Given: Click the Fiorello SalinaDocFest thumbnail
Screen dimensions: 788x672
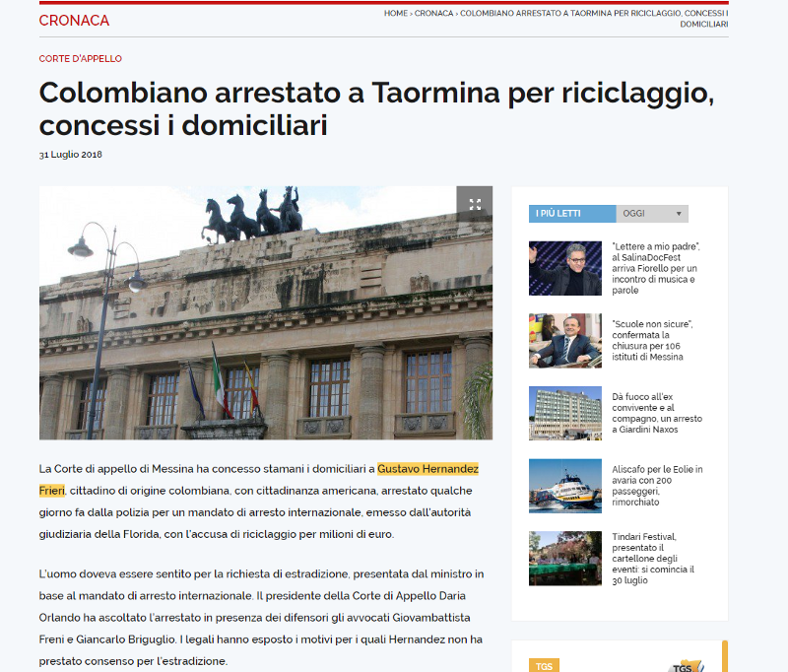Looking at the screenshot, I should [x=564, y=268].
